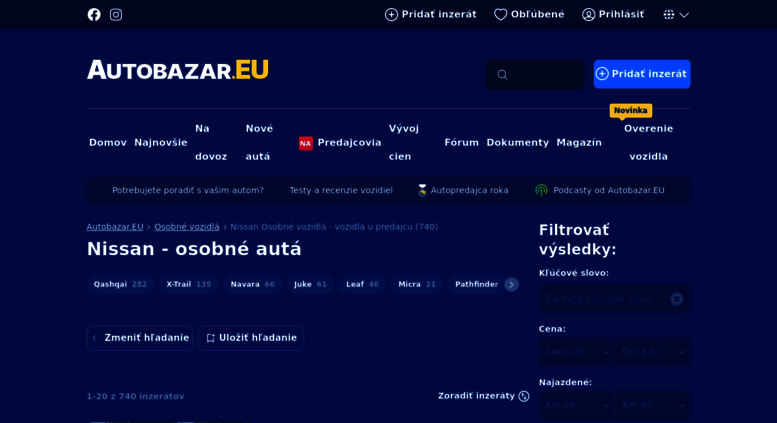The image size is (777, 423).
Task: Open the Instagram profile icon
Action: tap(116, 14)
